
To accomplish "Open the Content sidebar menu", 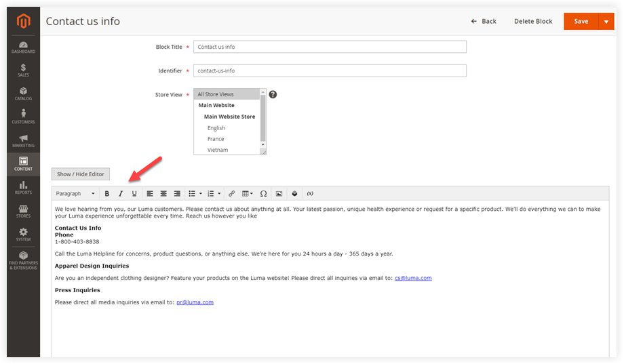I will point(23,164).
